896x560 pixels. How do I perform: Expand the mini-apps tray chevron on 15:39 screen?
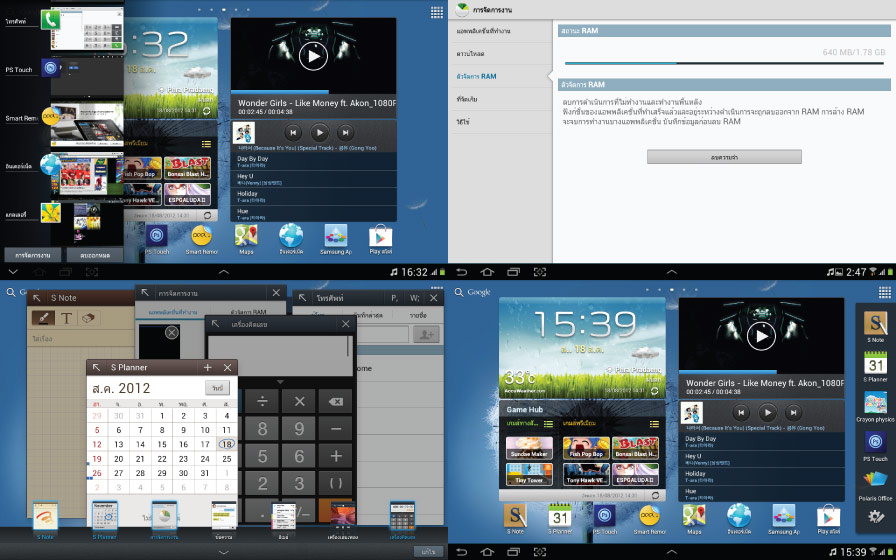click(672, 551)
